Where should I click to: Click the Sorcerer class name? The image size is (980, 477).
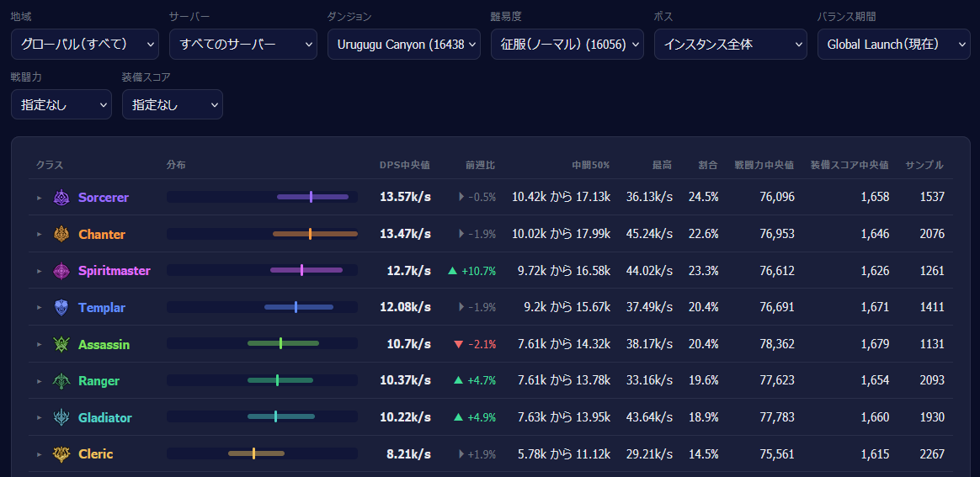click(x=103, y=198)
